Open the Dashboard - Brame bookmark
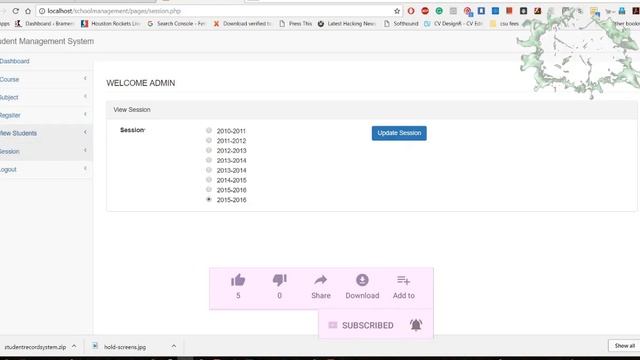Screen dimensions: 640x360 44,24
